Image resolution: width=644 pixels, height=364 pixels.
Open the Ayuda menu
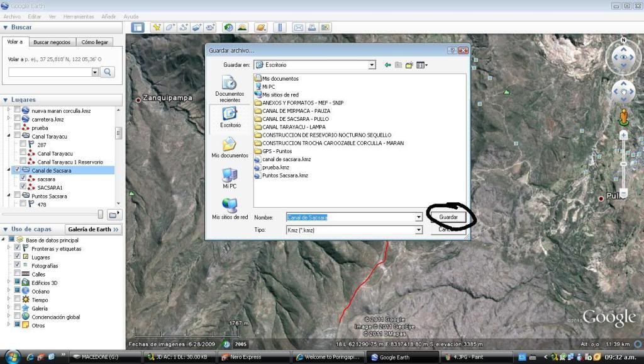131,16
